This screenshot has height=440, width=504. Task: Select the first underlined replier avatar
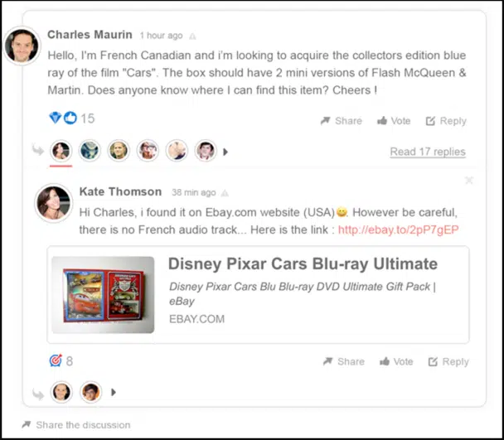pos(61,151)
